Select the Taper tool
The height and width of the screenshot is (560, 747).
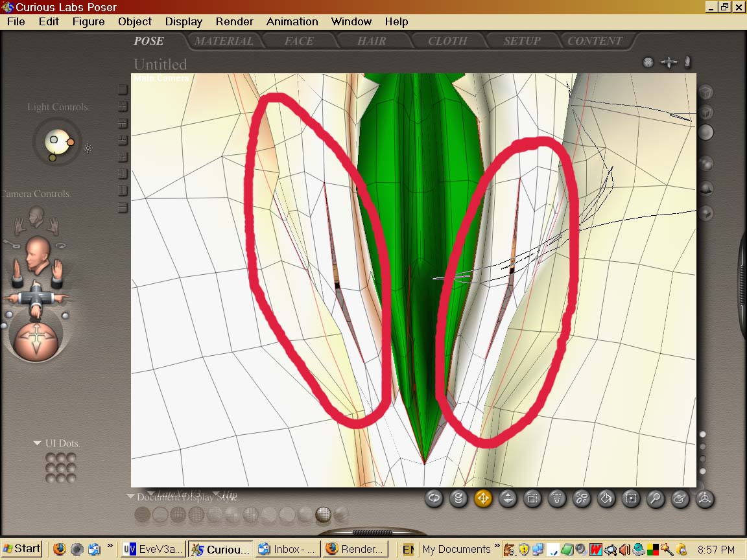[x=557, y=498]
